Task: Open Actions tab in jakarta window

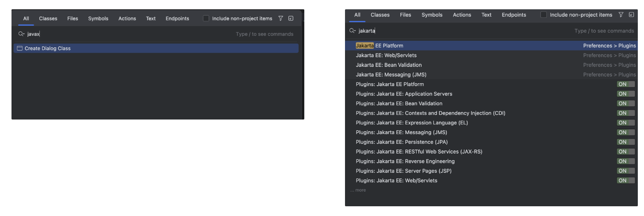Action: click(x=462, y=15)
